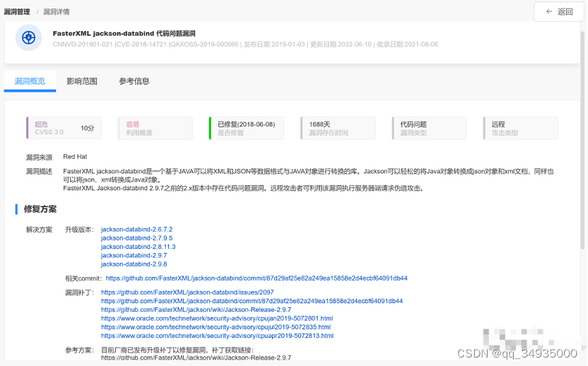This screenshot has height=366, width=588.
Task: Click the CNNVD-201901-021 identifier text
Action: (x=83, y=45)
